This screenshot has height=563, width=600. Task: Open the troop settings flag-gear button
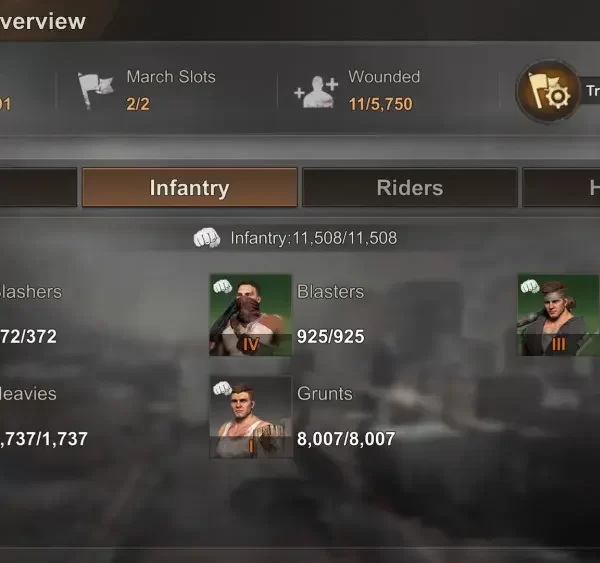coord(548,91)
